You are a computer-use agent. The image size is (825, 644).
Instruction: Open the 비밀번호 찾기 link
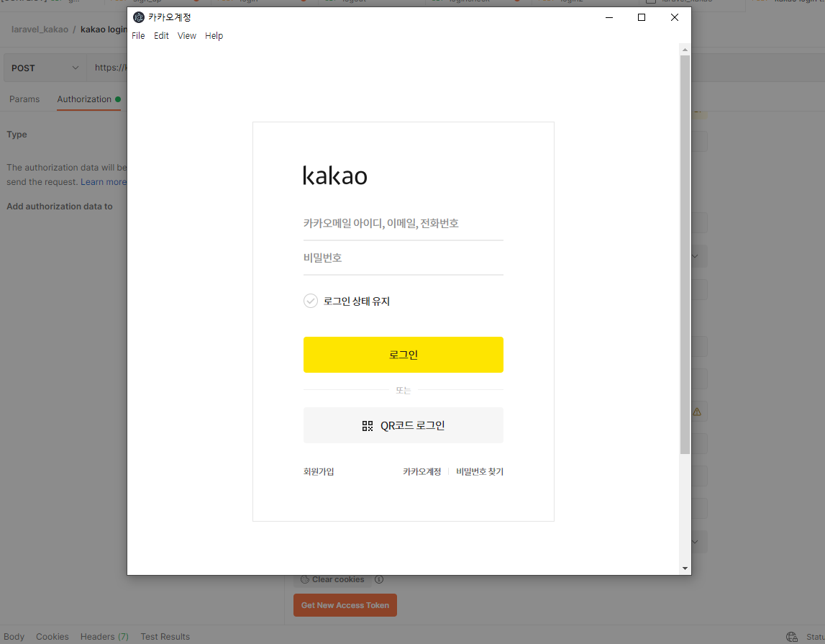click(480, 471)
